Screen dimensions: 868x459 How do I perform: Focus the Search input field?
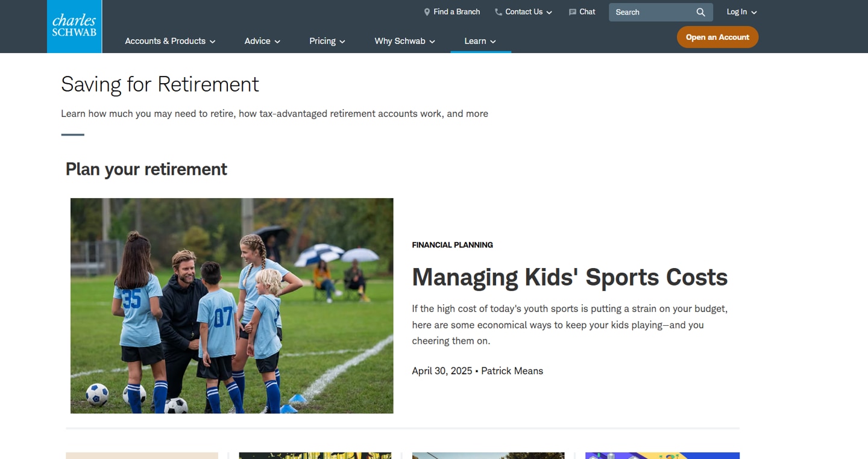(x=652, y=12)
